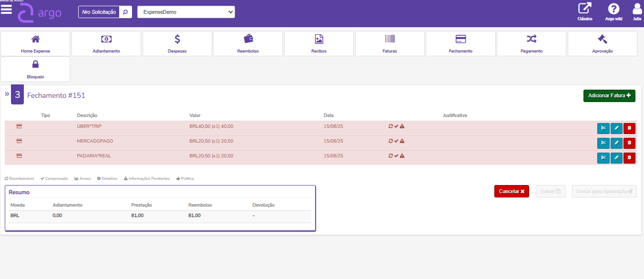Collapse the Fechamento panel with double chevron
The image size is (644, 279).
7,94
